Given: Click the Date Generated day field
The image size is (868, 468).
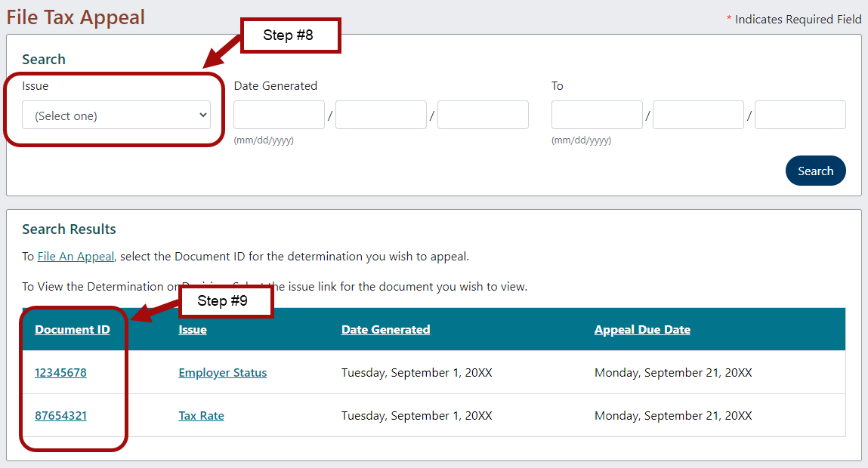Looking at the screenshot, I should 381,115.
